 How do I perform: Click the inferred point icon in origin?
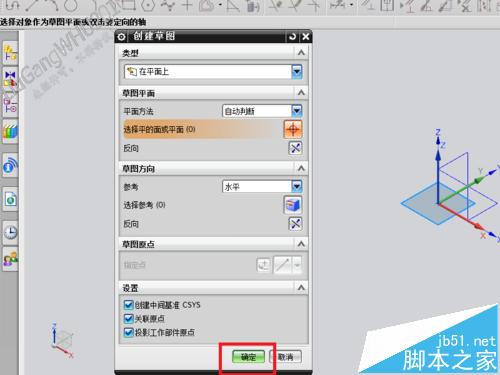tap(282, 265)
